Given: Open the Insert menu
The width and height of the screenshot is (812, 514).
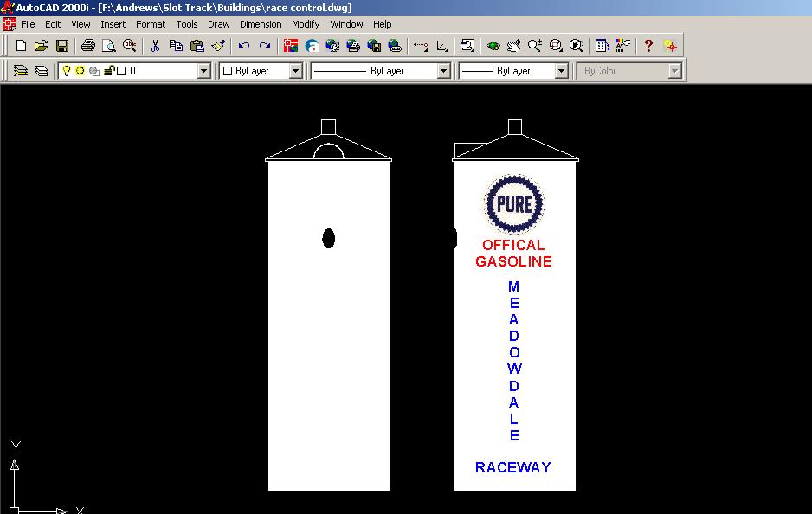Looking at the screenshot, I should (x=113, y=24).
